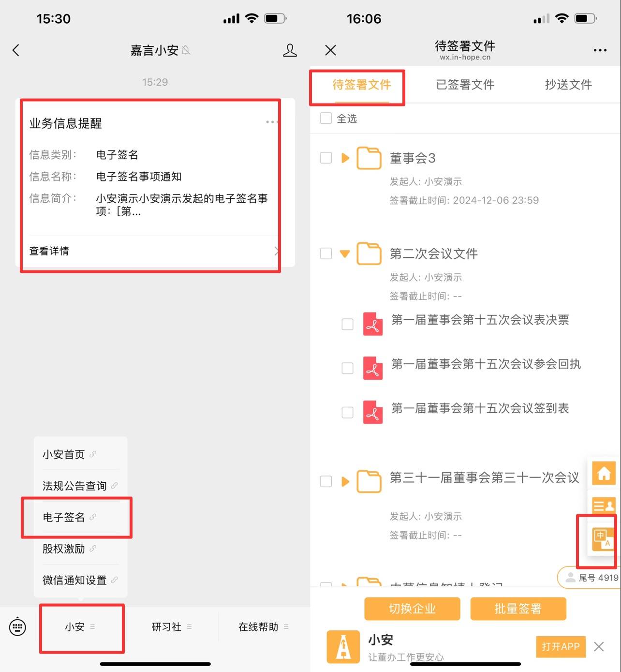Screen dimensions: 621x672
Task: Open the 第一届董事会第十五次会议表决票 PDF icon
Action: pyautogui.click(x=372, y=324)
